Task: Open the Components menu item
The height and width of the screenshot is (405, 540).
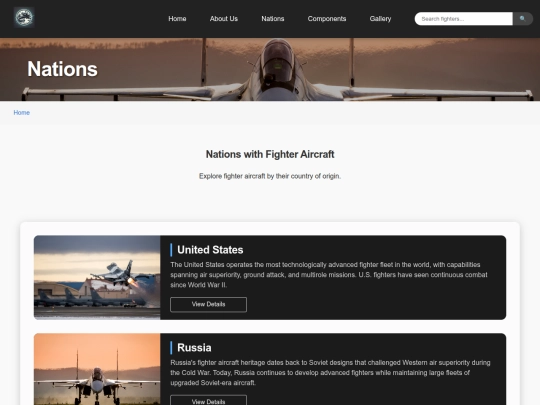Action: (327, 19)
